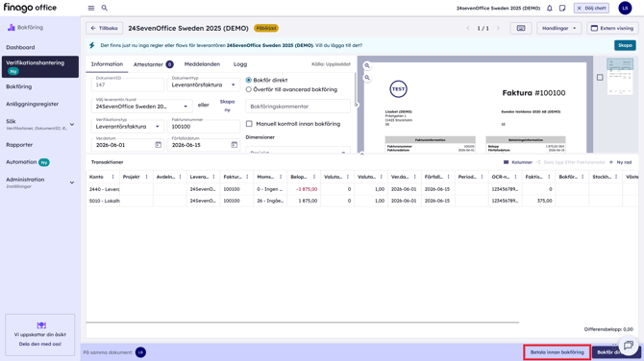
Task: Click the Dölj chatt button
Action: coord(591,8)
